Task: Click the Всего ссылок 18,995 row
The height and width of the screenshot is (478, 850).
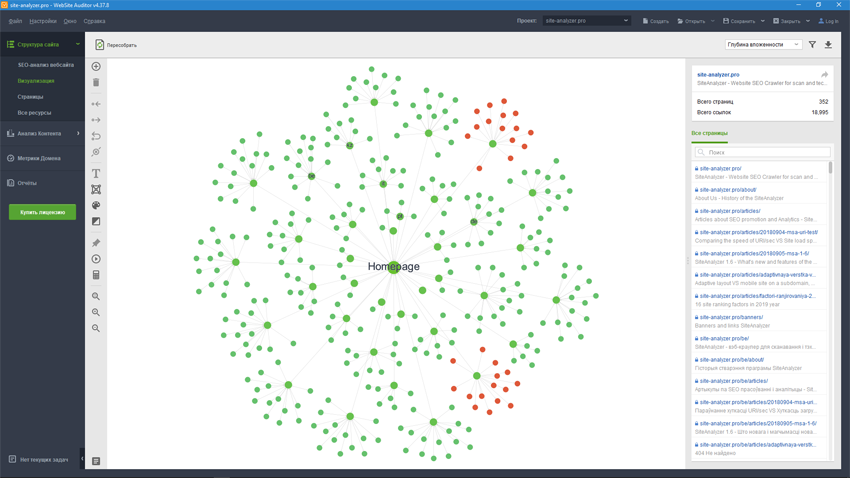Action: [x=762, y=113]
